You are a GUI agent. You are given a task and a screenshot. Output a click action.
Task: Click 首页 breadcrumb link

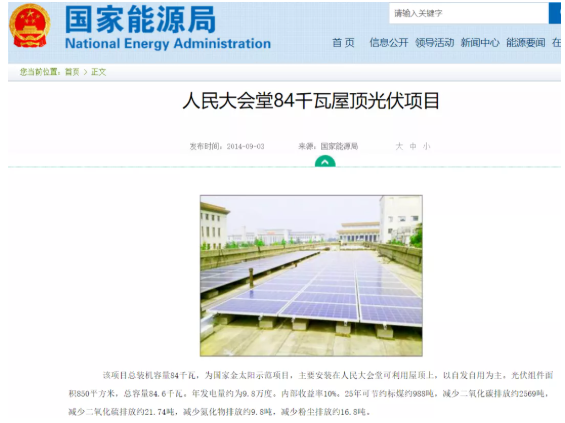tap(72, 72)
